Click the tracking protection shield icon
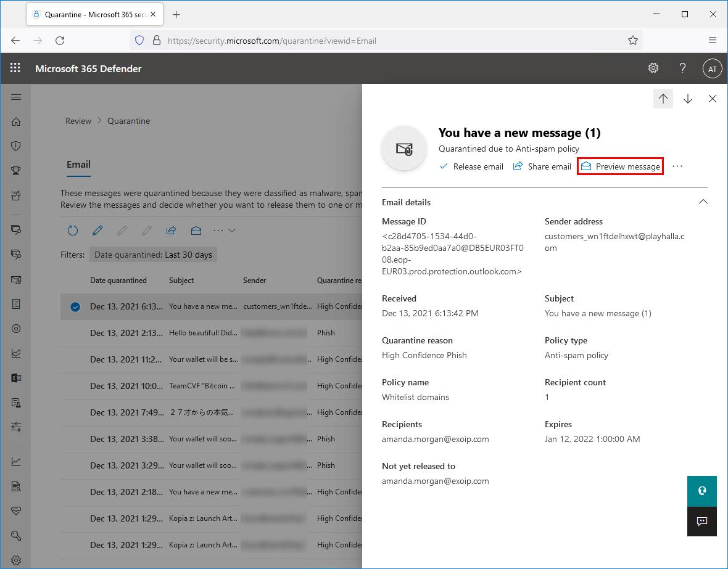Screen dimensions: 728x569 [x=139, y=40]
